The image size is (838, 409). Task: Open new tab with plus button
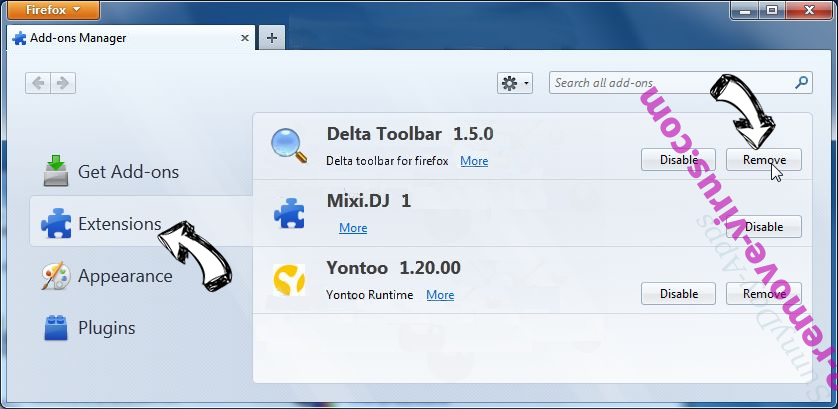click(x=272, y=37)
